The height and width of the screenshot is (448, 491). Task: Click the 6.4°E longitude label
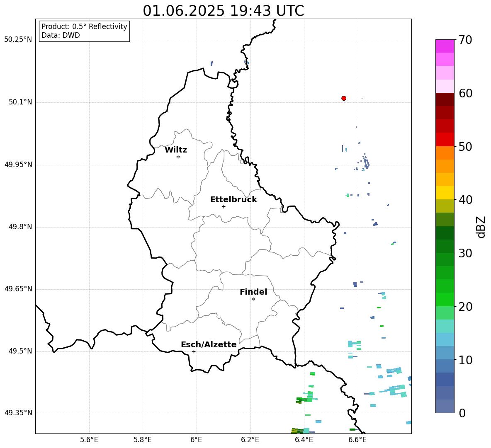(x=304, y=440)
